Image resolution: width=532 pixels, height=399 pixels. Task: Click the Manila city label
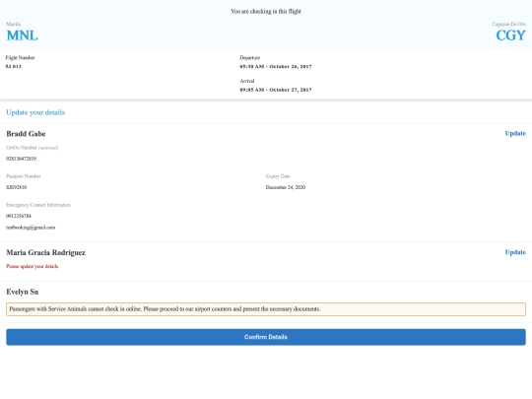(13, 24)
